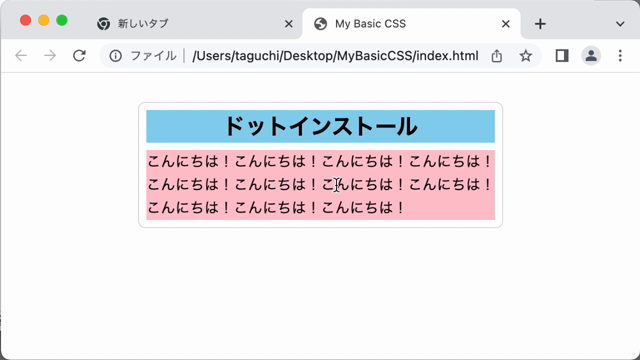Screen dimensions: 640x360
Task: Click the ドットインストール blue heading
Action: (320, 127)
